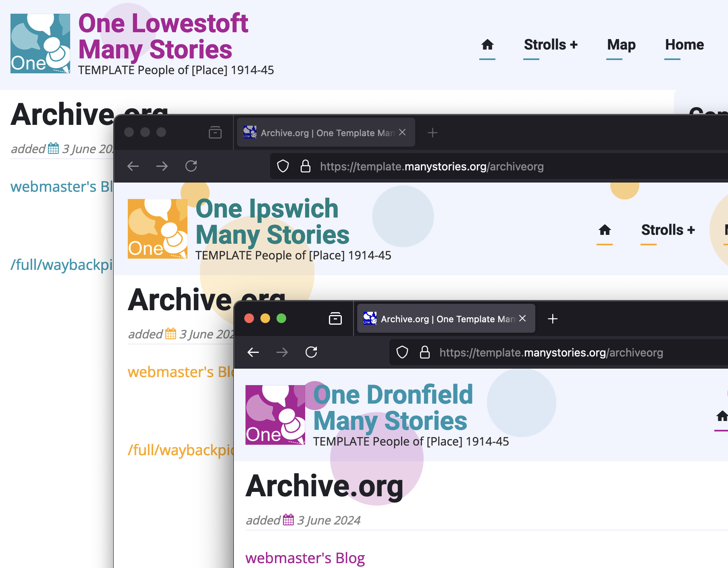Open new tab with plus button in front window
The height and width of the screenshot is (568, 728).
pyautogui.click(x=553, y=319)
